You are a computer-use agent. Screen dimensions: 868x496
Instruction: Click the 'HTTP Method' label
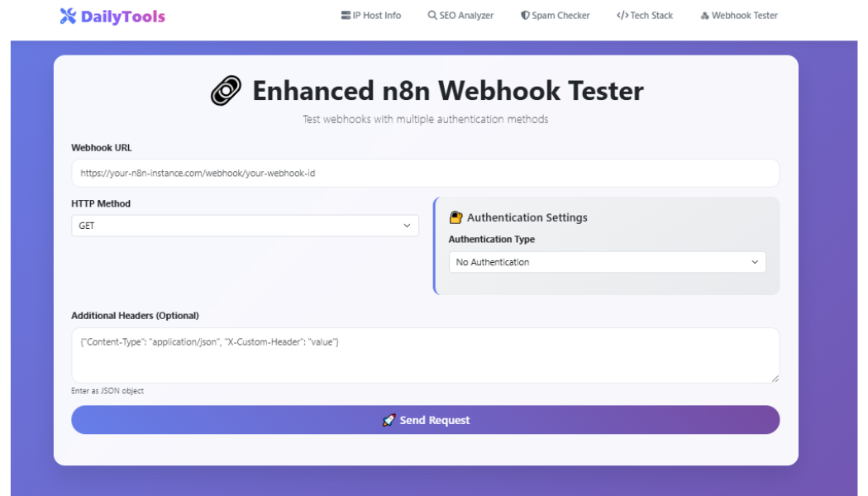101,203
